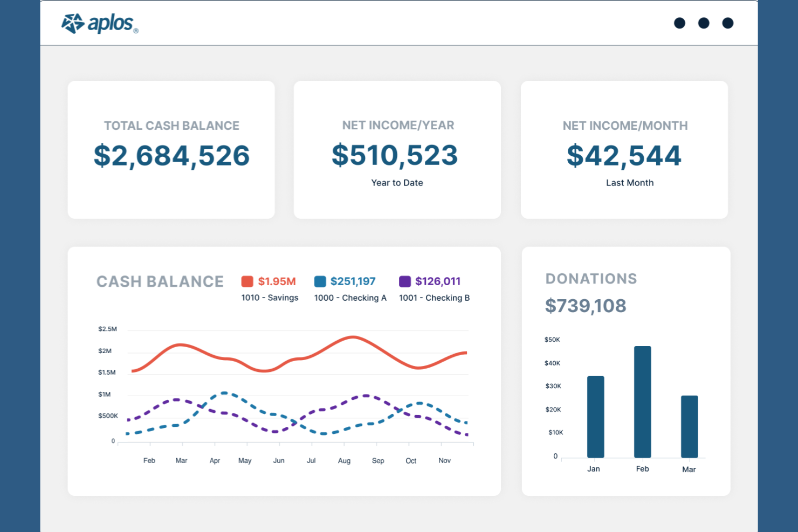
Task: Click the Last Month link
Action: [x=629, y=183]
